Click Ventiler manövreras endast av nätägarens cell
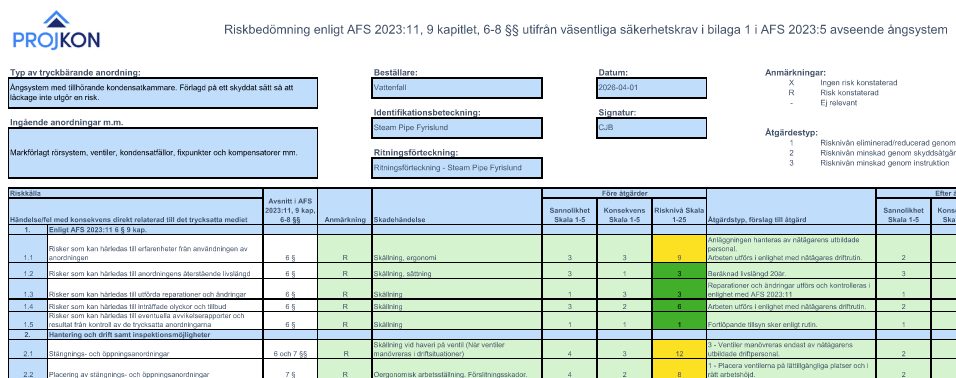Screen dimensions: 956x378 tap(791, 349)
